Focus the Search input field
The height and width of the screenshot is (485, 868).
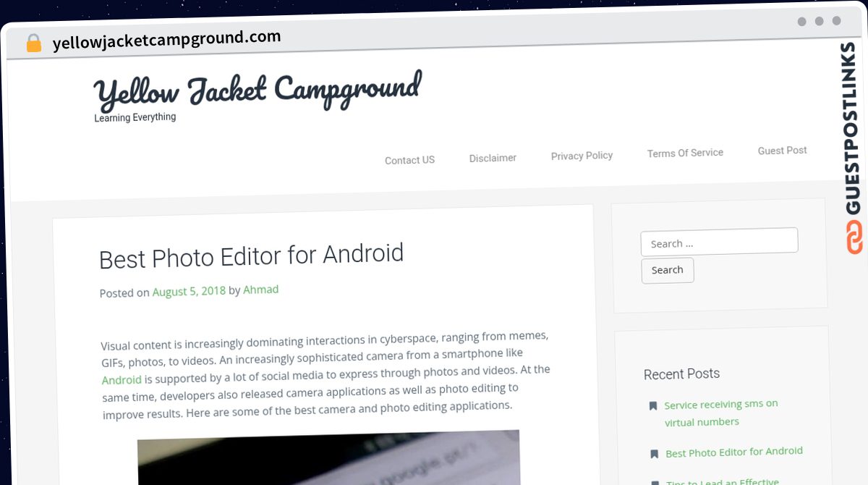point(719,242)
